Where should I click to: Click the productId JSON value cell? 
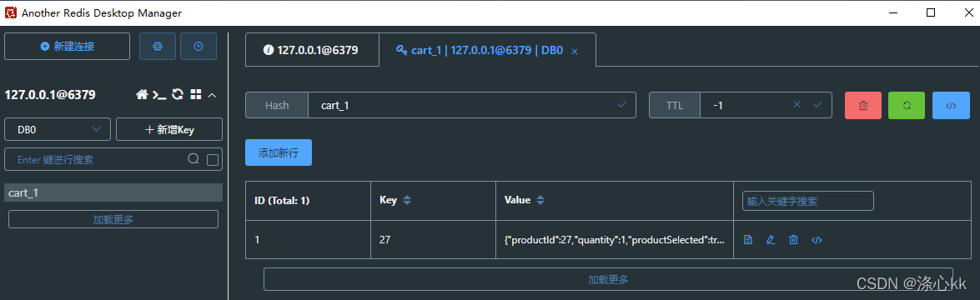[615, 239]
